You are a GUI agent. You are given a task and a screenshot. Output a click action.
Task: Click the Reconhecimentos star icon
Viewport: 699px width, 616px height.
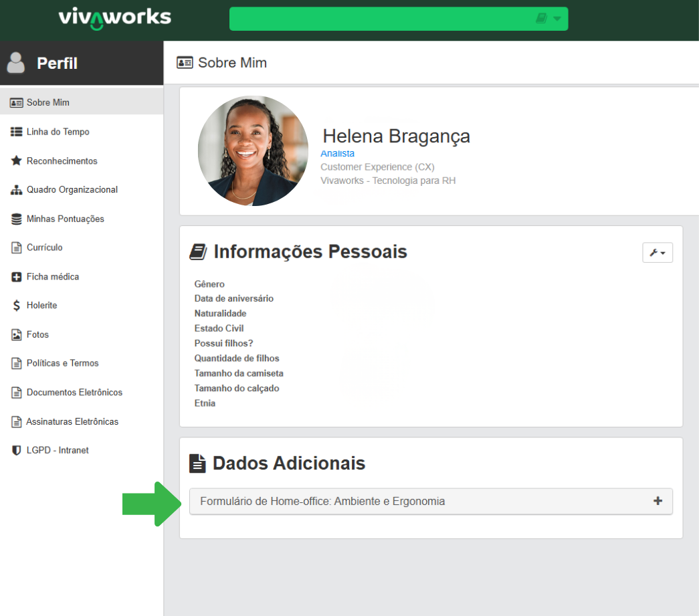pos(17,161)
